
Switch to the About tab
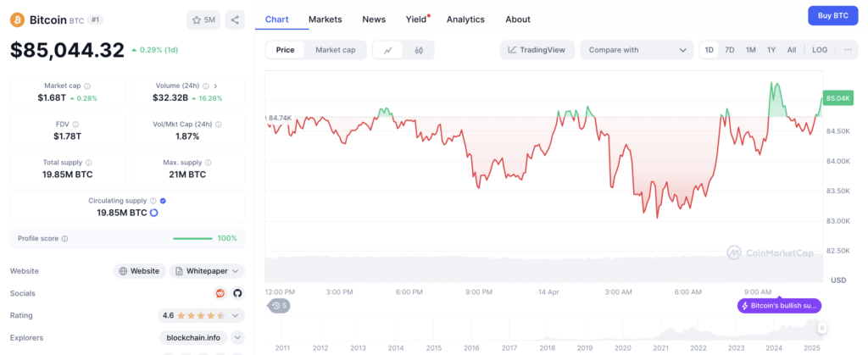[x=518, y=19]
